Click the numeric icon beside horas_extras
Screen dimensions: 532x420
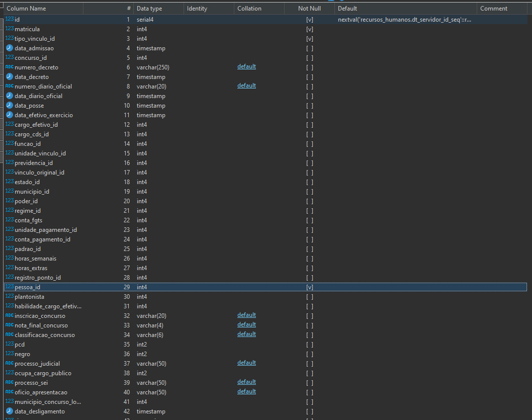coord(10,268)
